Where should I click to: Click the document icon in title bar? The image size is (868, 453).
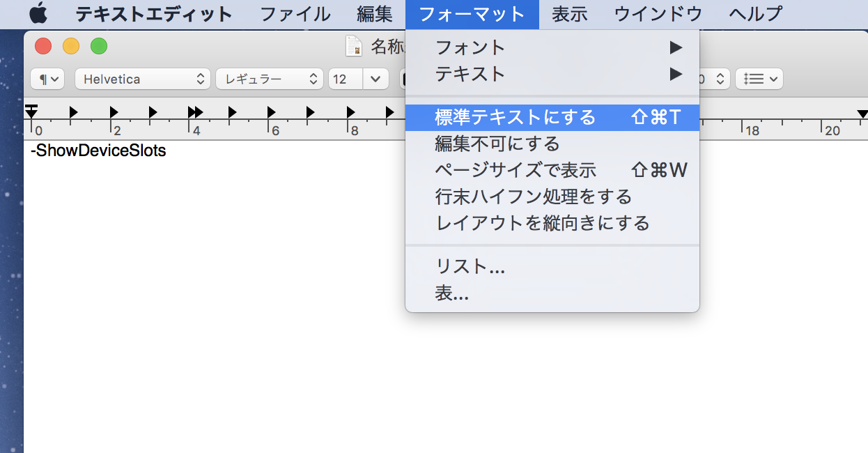355,47
